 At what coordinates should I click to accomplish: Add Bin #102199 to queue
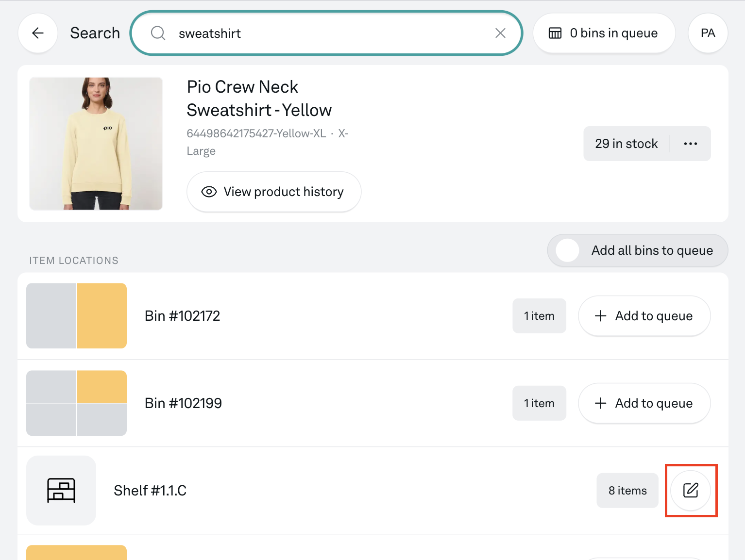tap(644, 403)
